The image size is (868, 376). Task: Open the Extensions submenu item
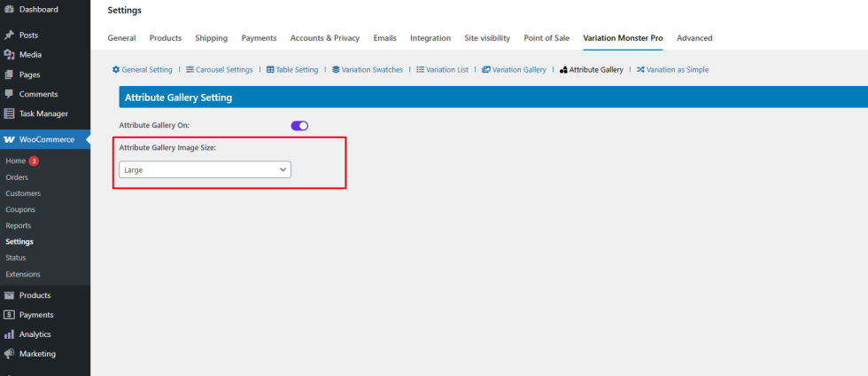point(23,274)
